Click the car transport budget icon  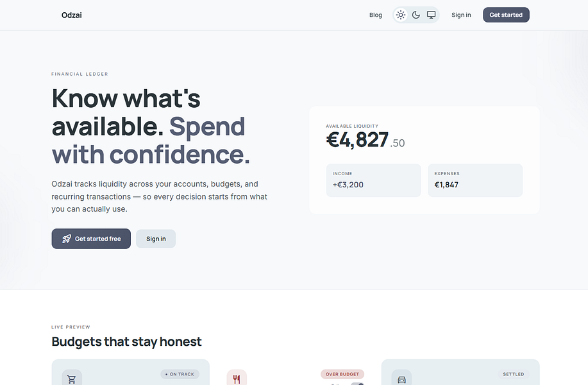coord(401,379)
